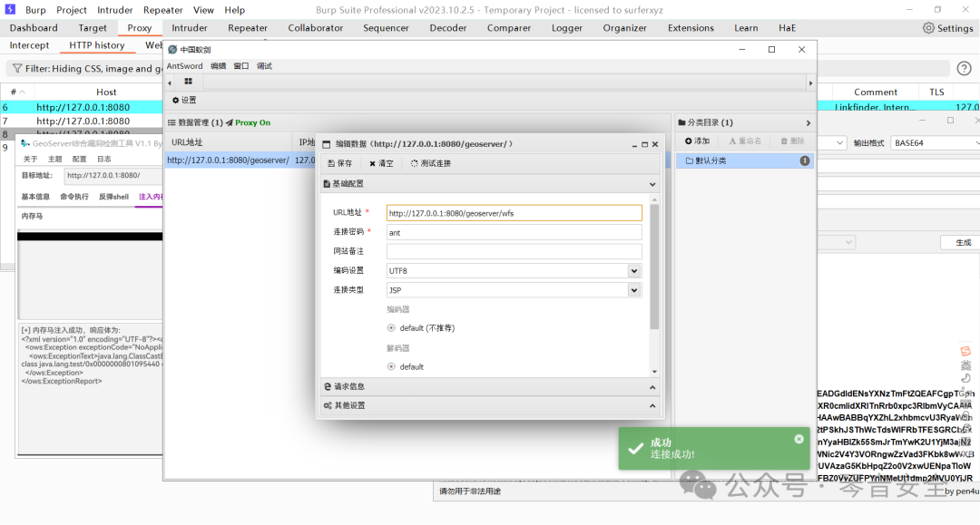Switch to Decoder tab
The width and height of the screenshot is (980, 525).
point(448,28)
